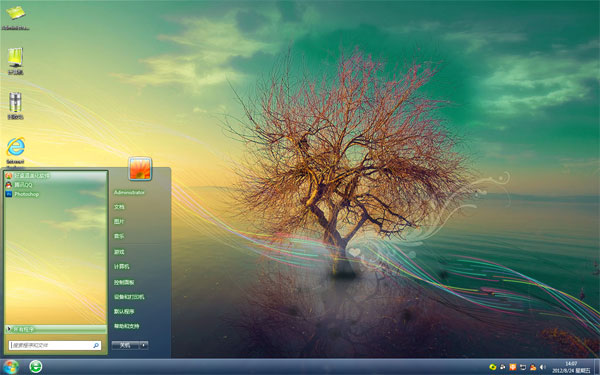This screenshot has height=375, width=600.
Task: Click the flower user account picture
Action: pos(140,168)
